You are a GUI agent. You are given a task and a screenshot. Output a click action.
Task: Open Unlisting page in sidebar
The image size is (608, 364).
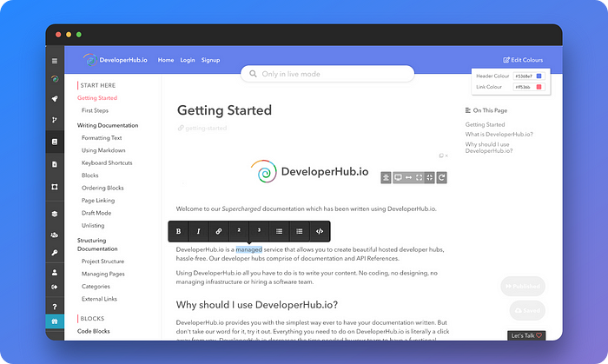click(x=93, y=225)
